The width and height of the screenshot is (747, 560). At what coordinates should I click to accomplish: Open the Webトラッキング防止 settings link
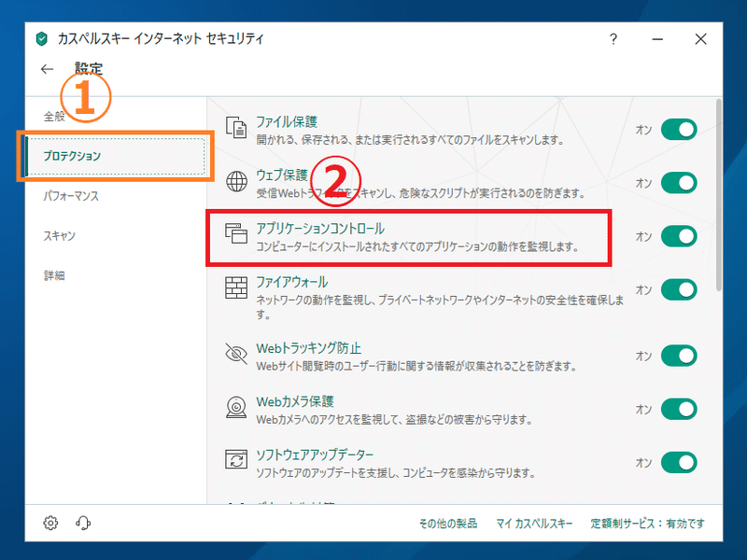tap(309, 348)
